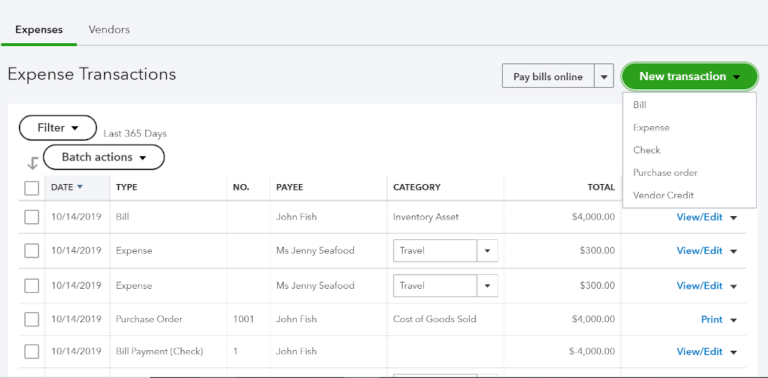
Task: Open the Filter dropdown
Action: pos(58,128)
